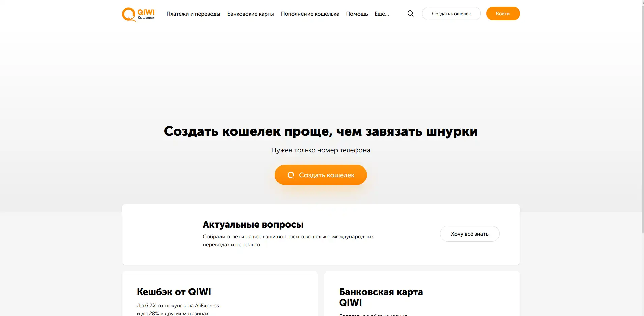Click large orange Создать кошелек button
Image resolution: width=644 pixels, height=316 pixels.
click(321, 175)
